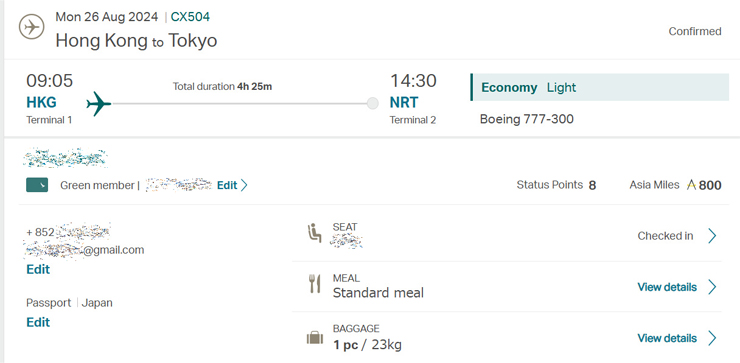Edit the phone and email contact details
Viewport: 740px width, 363px height.
click(x=38, y=270)
